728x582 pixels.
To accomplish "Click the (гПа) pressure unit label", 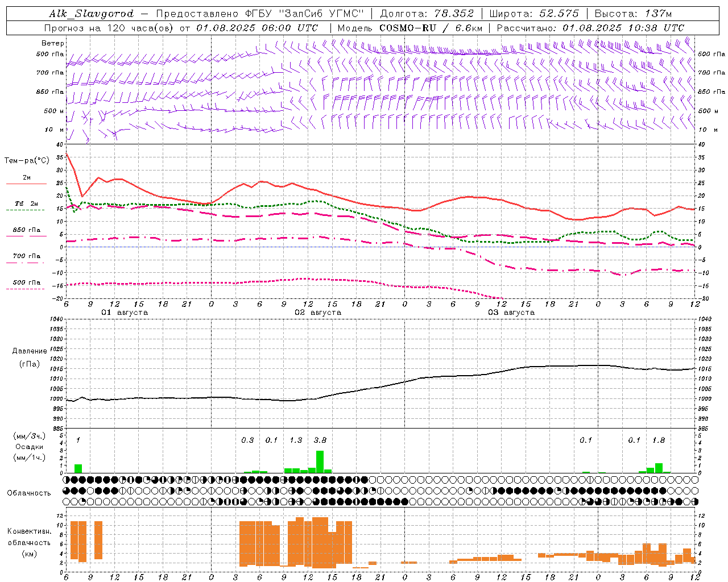I will (29, 364).
